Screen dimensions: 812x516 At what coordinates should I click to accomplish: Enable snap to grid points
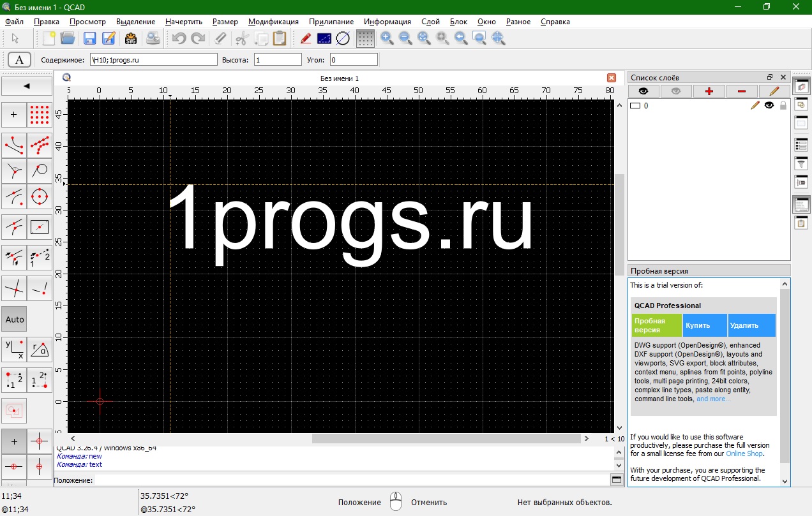point(40,115)
